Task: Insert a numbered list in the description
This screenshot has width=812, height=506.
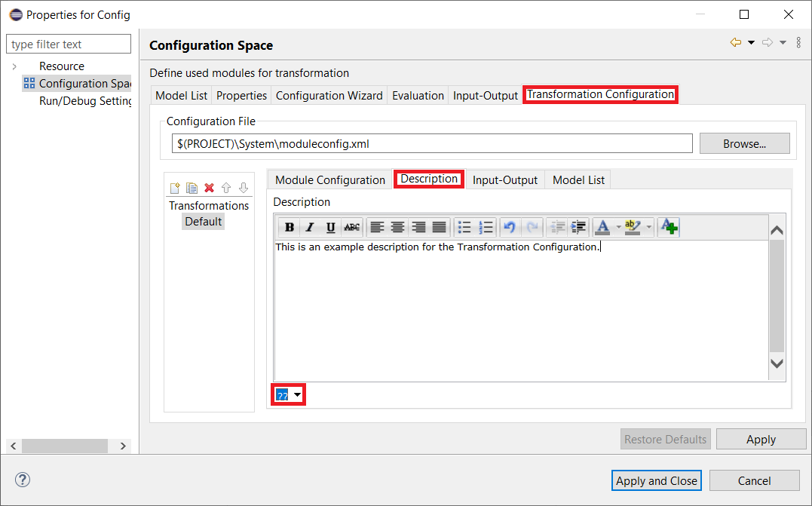Action: pos(486,227)
